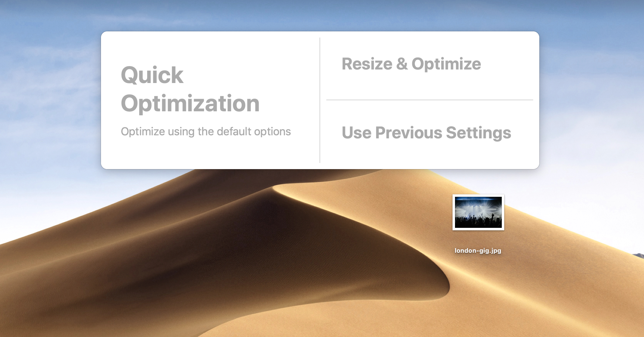
Task: Click the crowd silhouette in the london-gig thumbnail
Action: click(x=478, y=222)
